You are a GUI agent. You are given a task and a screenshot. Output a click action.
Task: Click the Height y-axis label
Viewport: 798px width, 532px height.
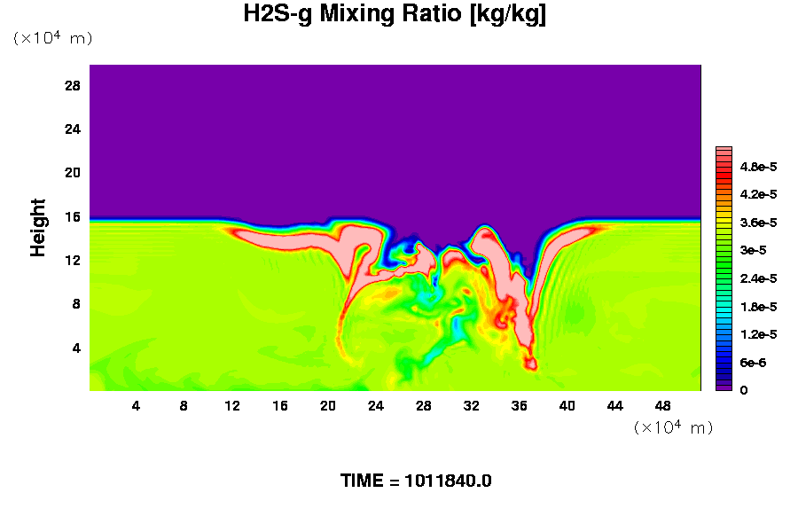click(x=38, y=228)
